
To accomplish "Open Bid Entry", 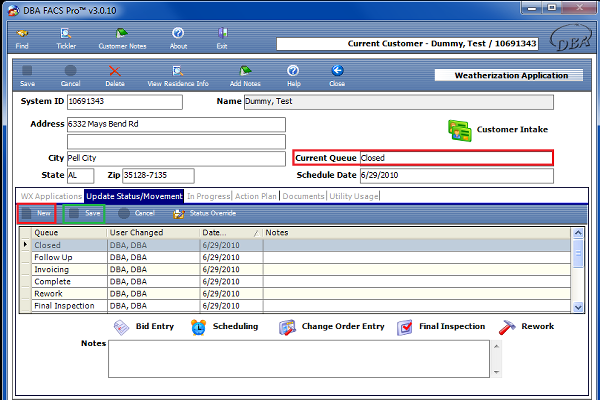I will 144,327.
